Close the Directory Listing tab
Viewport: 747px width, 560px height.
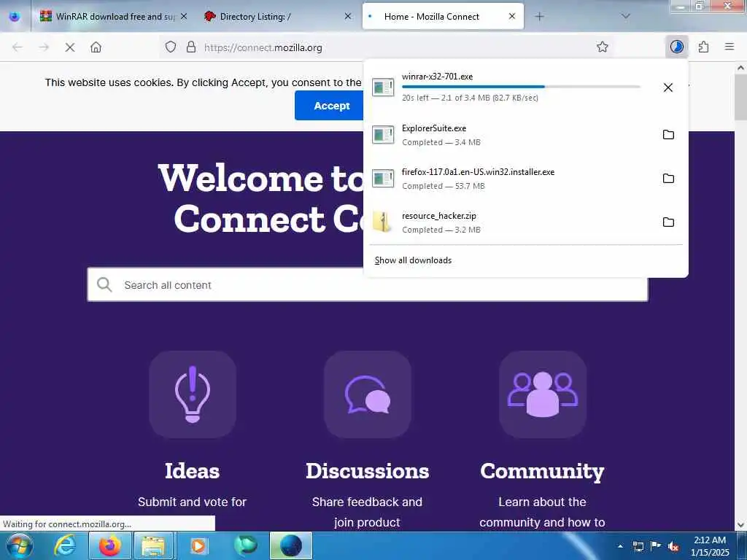click(348, 17)
